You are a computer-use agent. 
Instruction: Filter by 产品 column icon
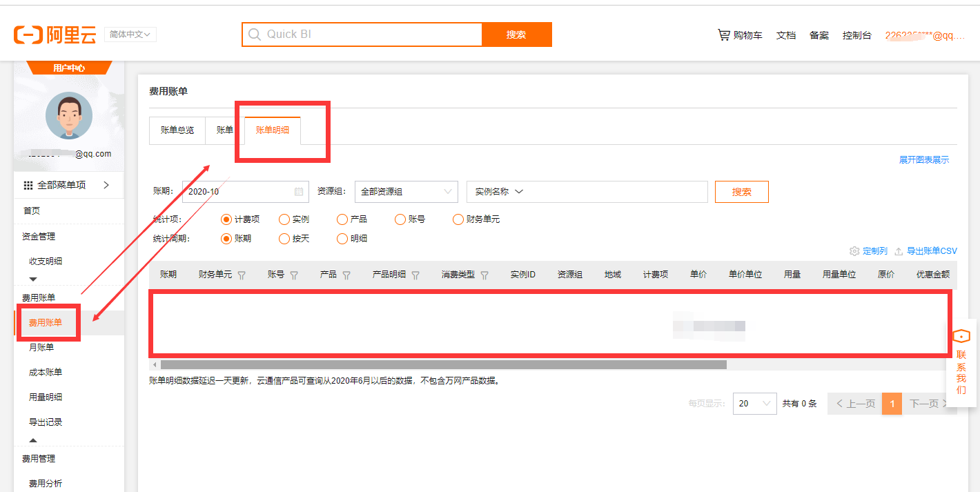point(346,275)
